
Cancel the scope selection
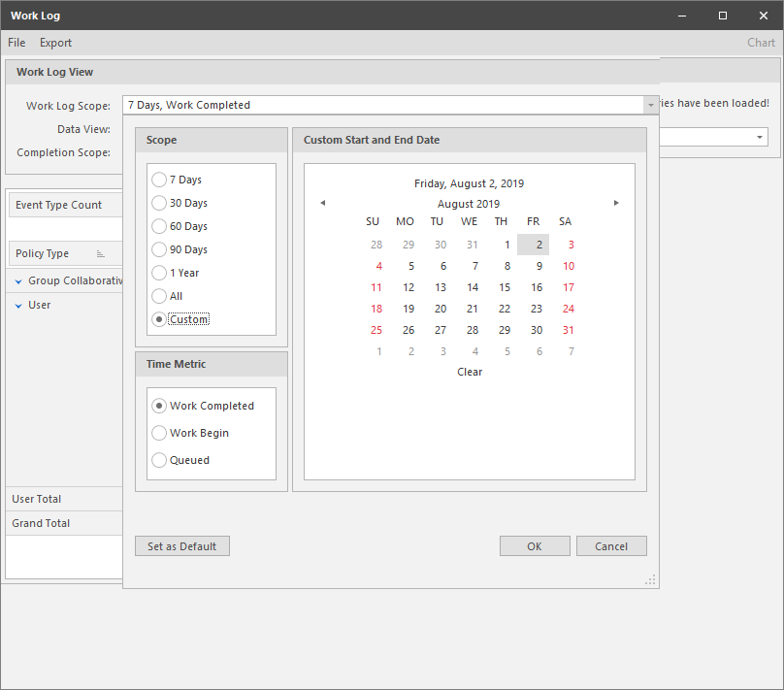click(611, 546)
